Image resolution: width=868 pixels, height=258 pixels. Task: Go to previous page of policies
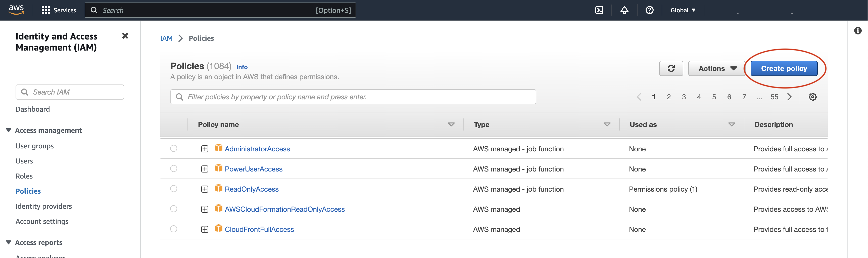(x=639, y=97)
